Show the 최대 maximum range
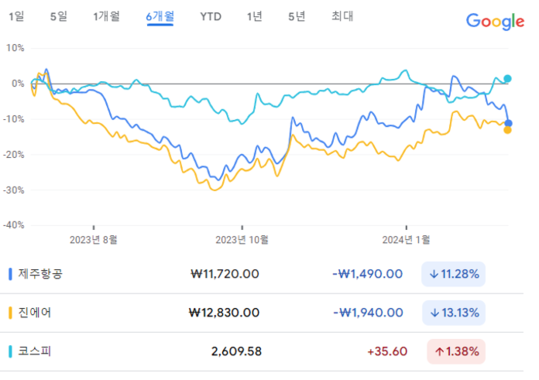The image size is (539, 380). click(x=342, y=17)
